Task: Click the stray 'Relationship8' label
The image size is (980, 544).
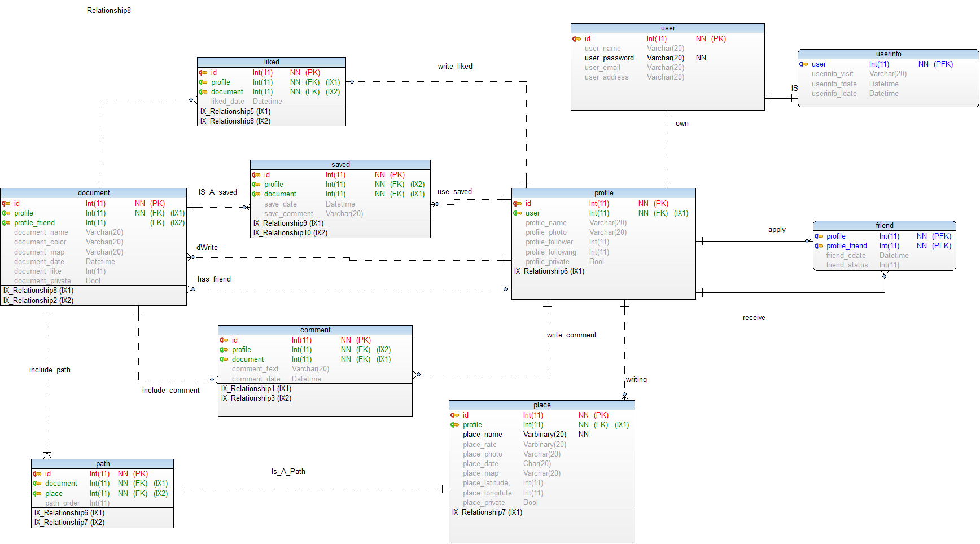Action: point(109,11)
